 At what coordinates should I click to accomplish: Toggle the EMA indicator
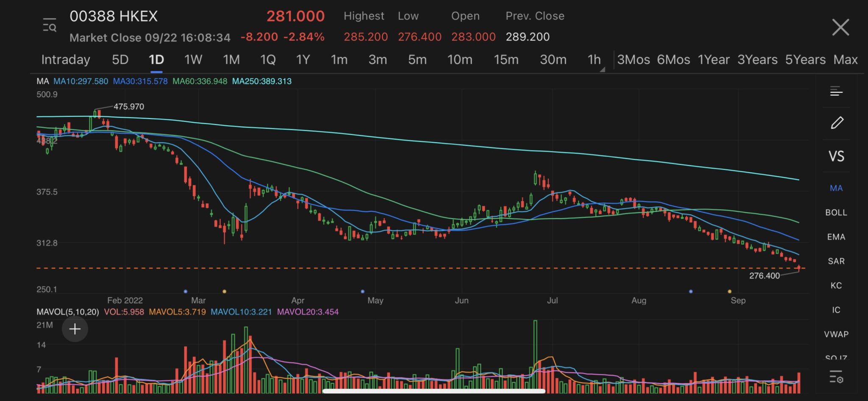(836, 237)
